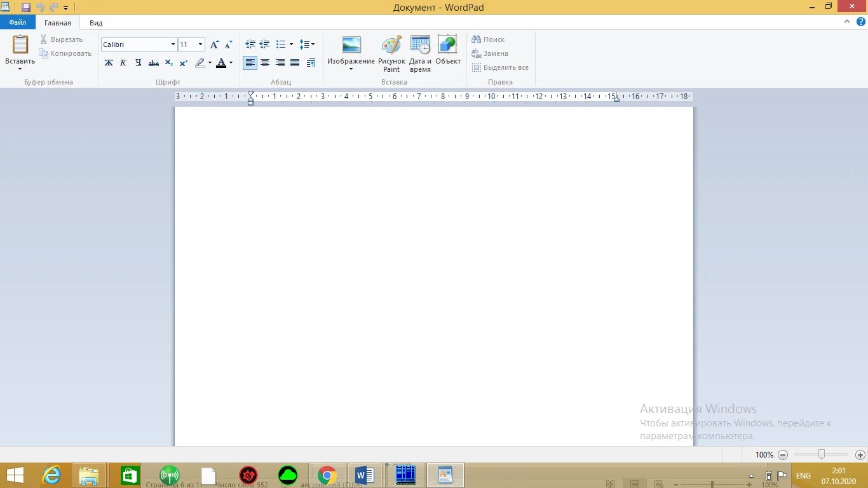Undo last action in quick access toolbar
868x488 pixels.
pos(40,8)
